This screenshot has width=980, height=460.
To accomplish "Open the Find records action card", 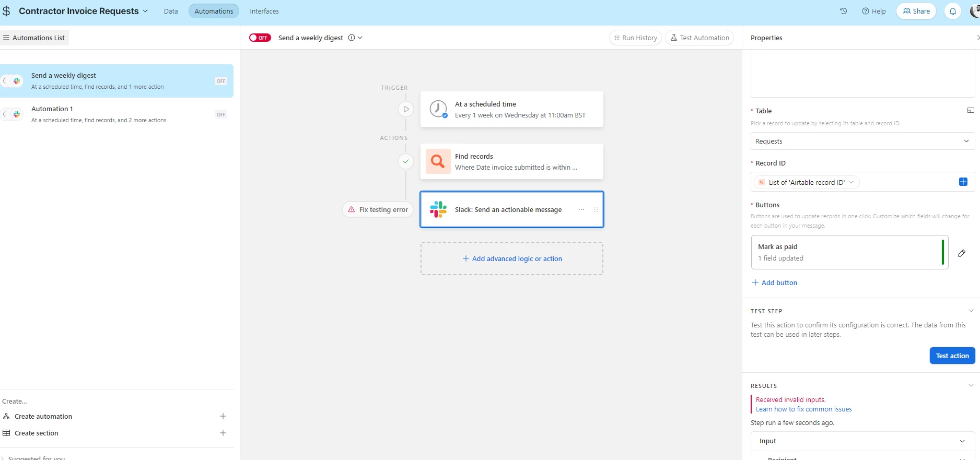I will 512,161.
